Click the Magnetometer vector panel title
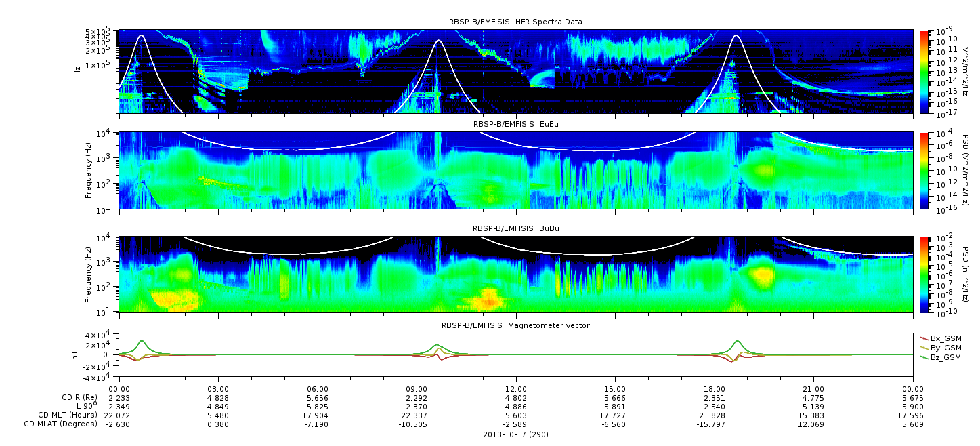980x446 pixels. coord(515,325)
